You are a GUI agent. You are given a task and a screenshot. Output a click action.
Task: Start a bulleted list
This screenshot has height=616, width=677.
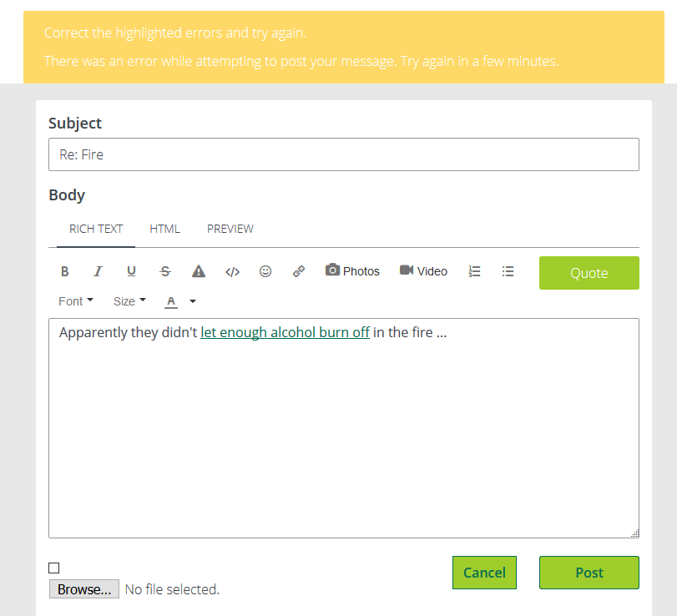coord(508,271)
